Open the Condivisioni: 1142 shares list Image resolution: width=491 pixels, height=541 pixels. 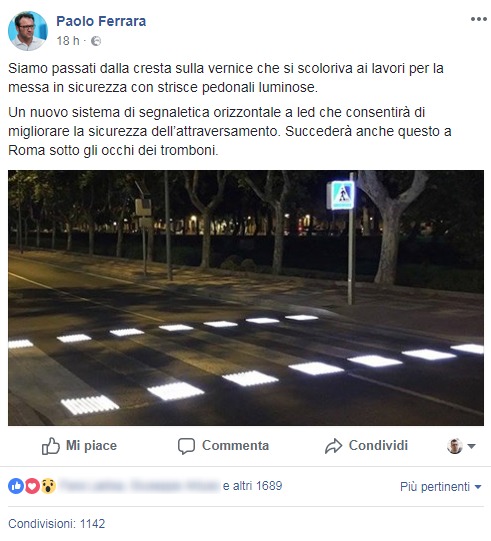57,524
